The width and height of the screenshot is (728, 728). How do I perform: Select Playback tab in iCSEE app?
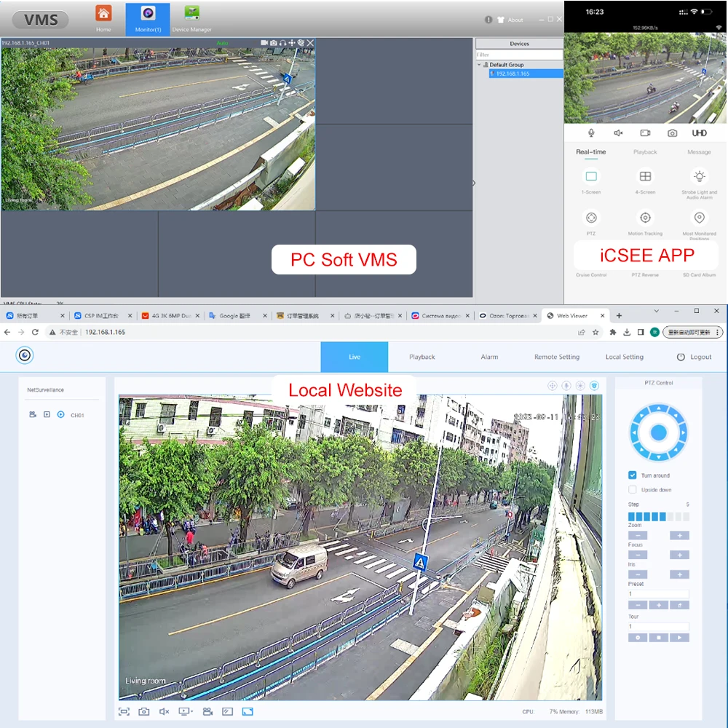pos(645,152)
